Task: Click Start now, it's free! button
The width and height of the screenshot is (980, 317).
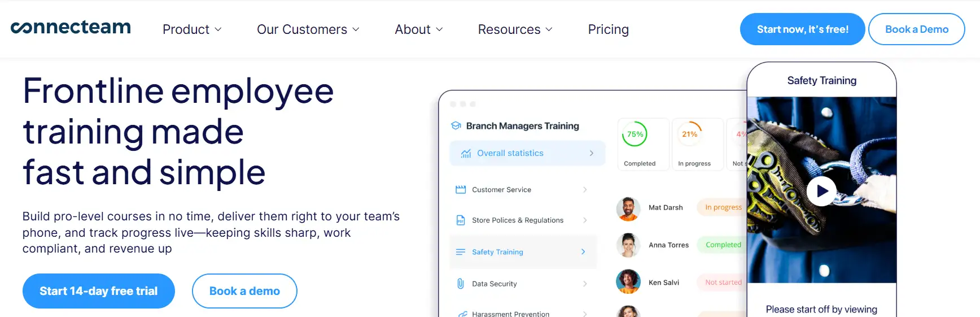Action: pos(802,29)
